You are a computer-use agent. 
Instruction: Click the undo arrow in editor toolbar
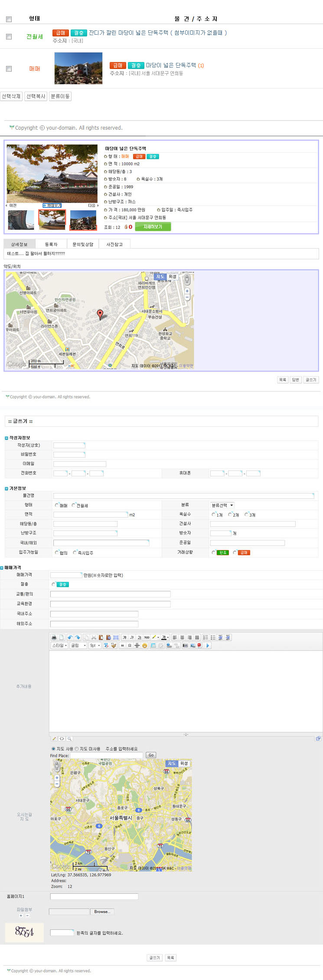(x=70, y=637)
